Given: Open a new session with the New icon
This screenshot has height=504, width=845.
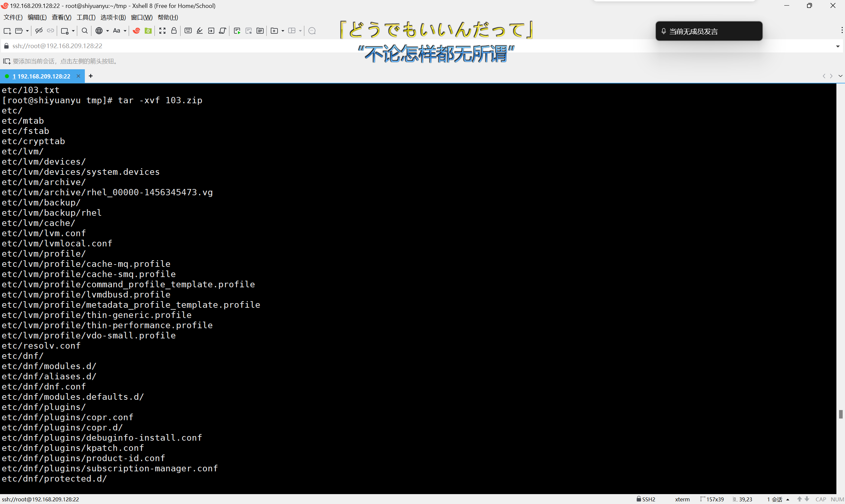Looking at the screenshot, I should coord(7,31).
